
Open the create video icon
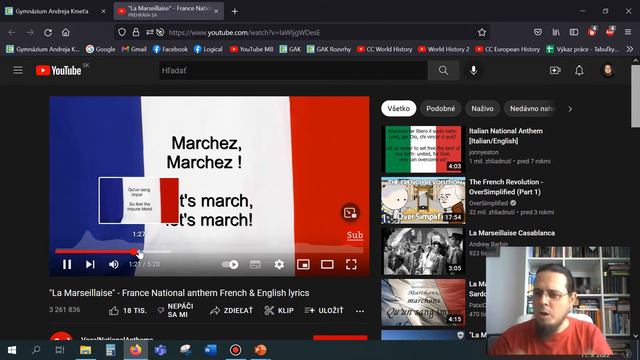pos(555,70)
